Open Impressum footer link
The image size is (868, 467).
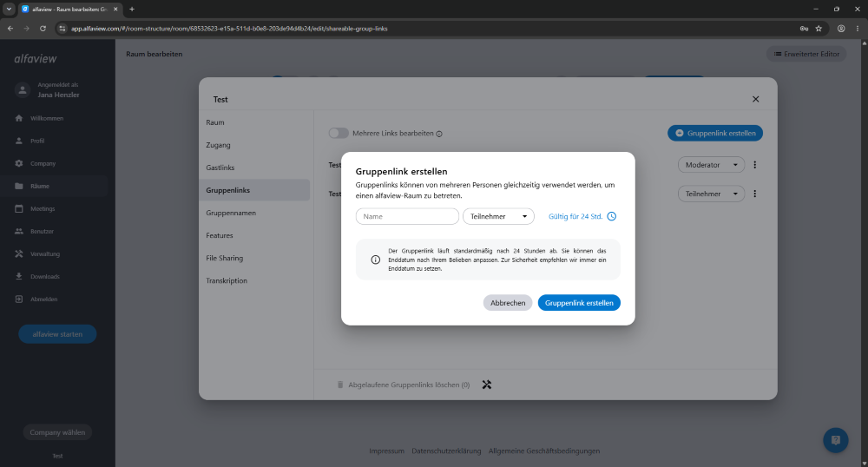click(x=386, y=451)
